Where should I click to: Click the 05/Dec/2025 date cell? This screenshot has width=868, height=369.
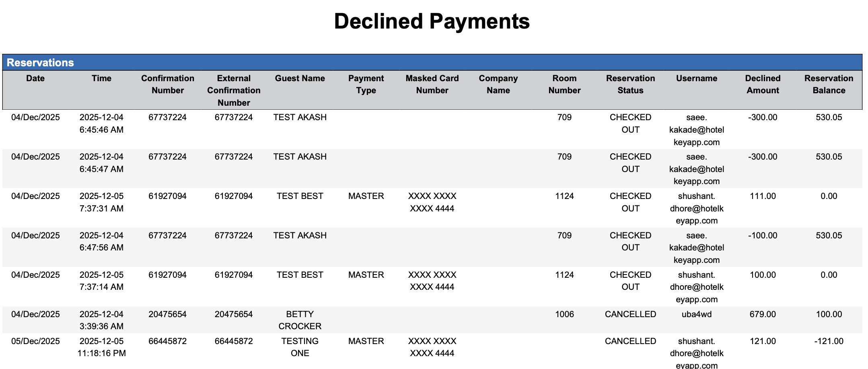tap(35, 341)
